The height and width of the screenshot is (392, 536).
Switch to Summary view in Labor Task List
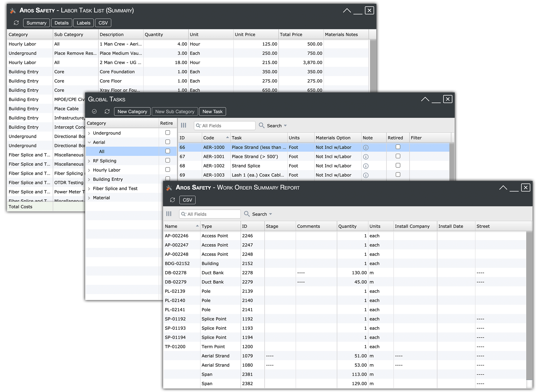(36, 23)
